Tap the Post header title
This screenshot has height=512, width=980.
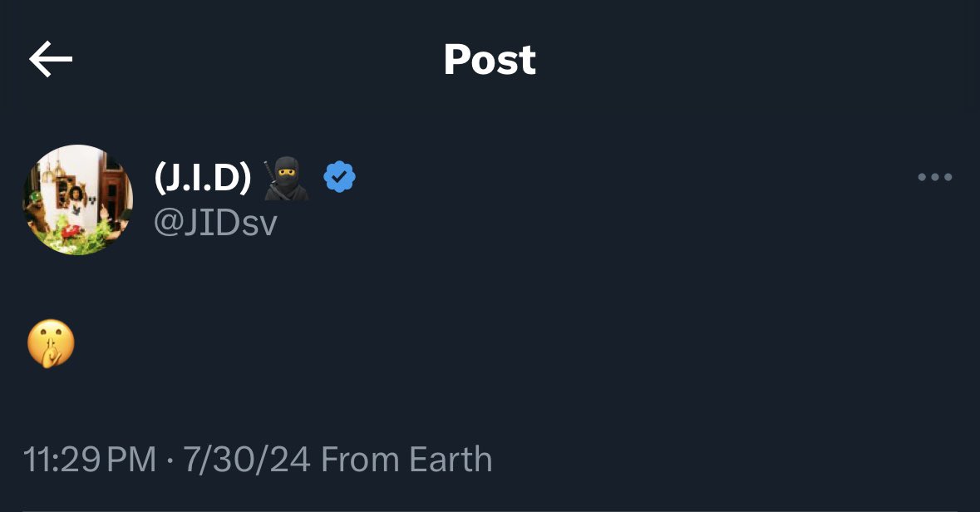click(490, 60)
